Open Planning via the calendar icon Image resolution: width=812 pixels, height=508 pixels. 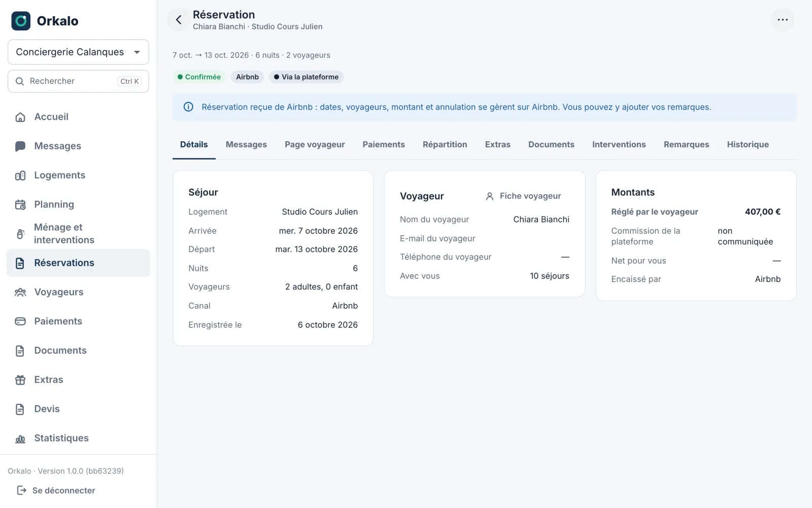coord(20,205)
